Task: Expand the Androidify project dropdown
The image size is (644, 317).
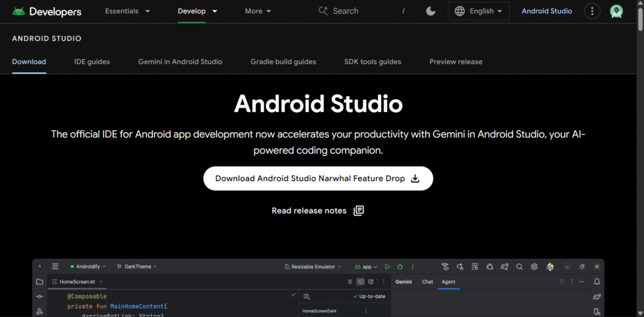Action: click(88, 267)
